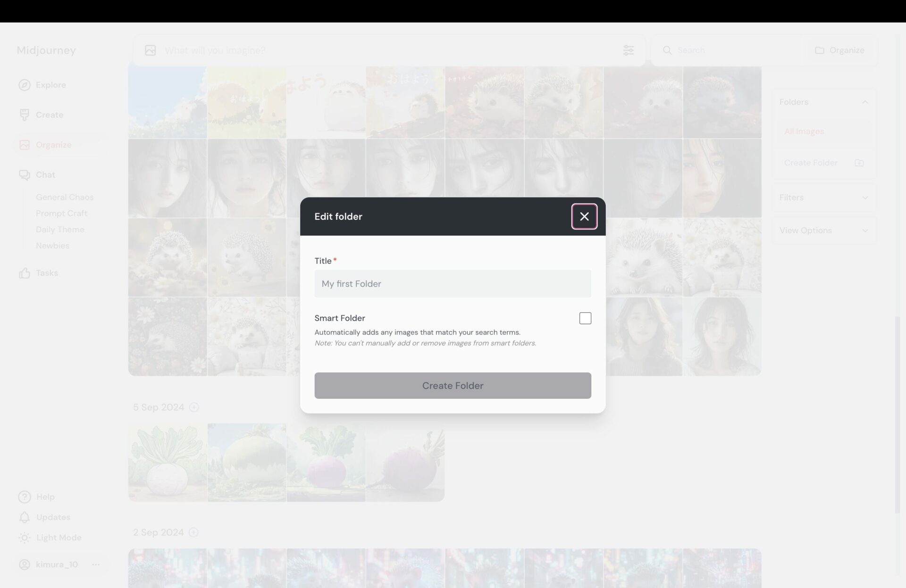Open the Tasks thumbs-up item
The height and width of the screenshot is (588, 906).
(x=46, y=273)
